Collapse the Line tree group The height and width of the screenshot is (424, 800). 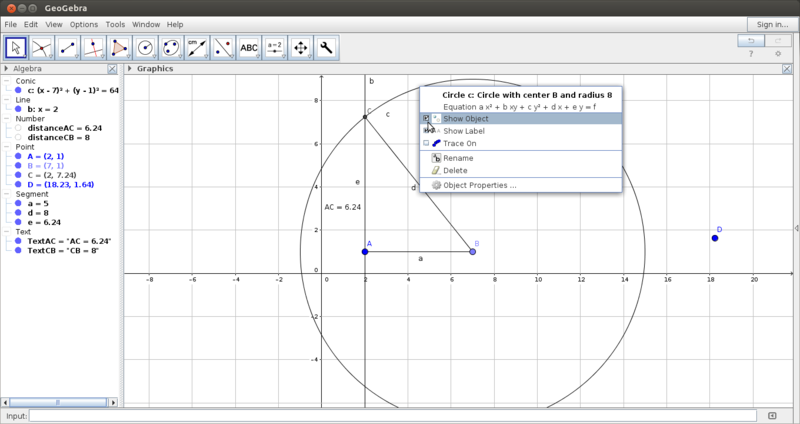(x=7, y=100)
